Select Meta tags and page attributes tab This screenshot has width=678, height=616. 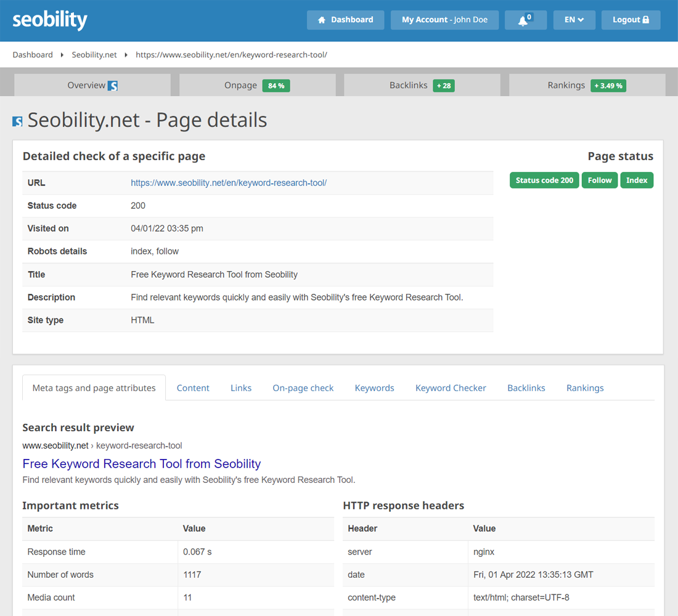pyautogui.click(x=94, y=387)
